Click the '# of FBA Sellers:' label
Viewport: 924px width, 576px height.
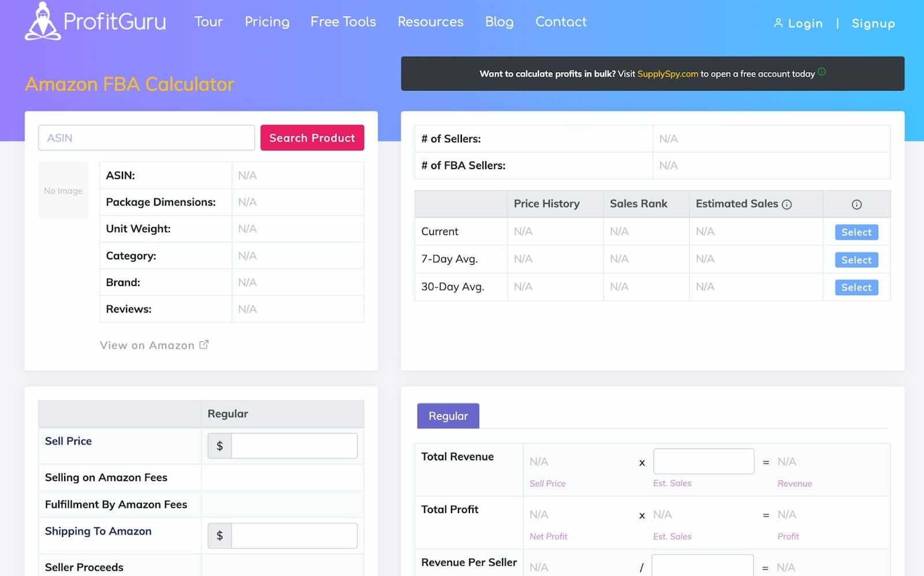tap(463, 166)
